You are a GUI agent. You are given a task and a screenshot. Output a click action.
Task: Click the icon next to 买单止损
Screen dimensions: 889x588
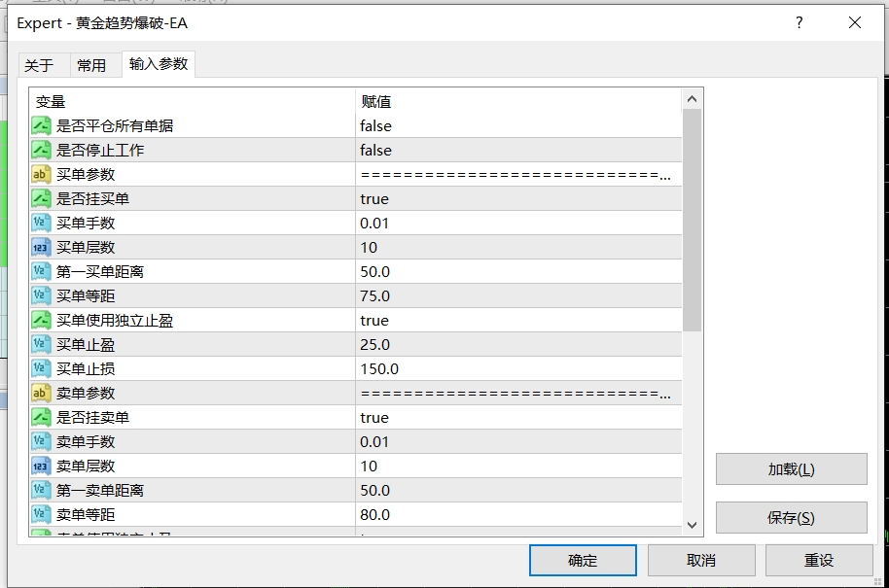(41, 368)
